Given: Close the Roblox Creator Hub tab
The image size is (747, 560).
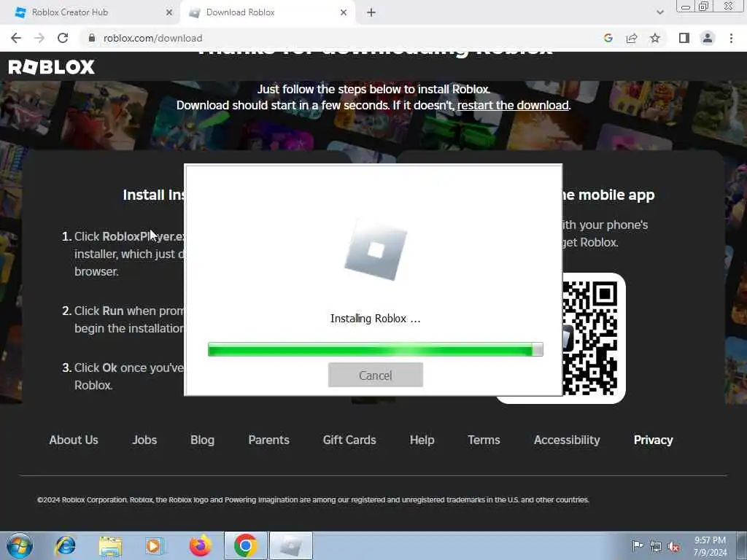Looking at the screenshot, I should [169, 12].
